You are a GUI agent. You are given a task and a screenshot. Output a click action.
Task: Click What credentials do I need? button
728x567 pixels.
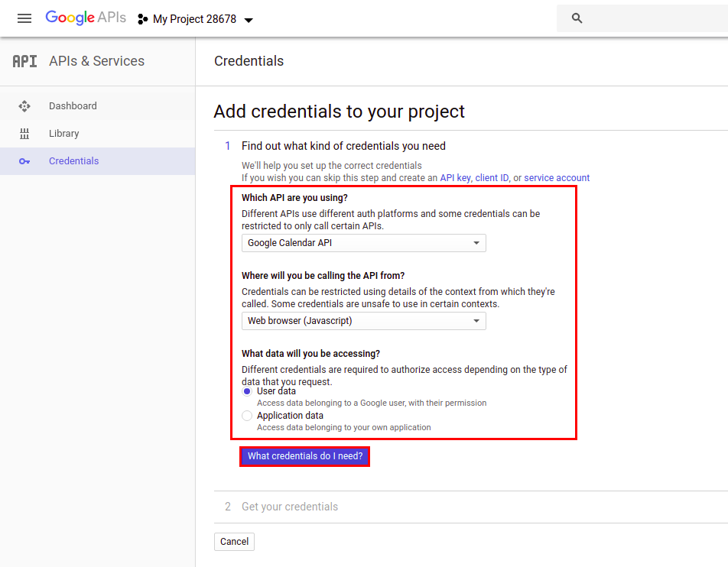[x=304, y=456]
